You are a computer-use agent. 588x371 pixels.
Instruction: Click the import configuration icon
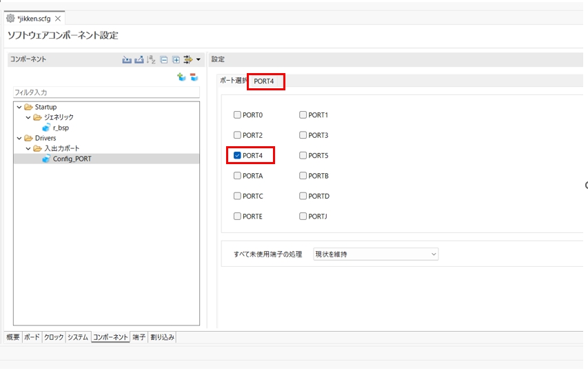click(127, 60)
